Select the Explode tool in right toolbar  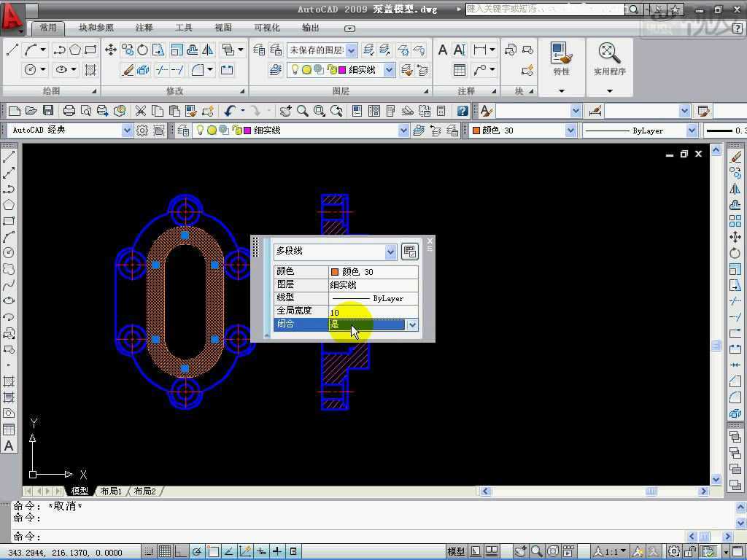tap(735, 413)
